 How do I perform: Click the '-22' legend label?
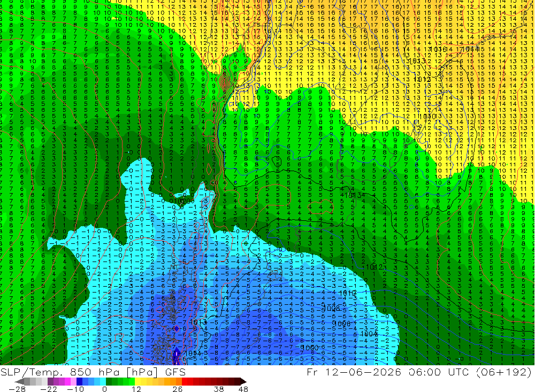49,389
